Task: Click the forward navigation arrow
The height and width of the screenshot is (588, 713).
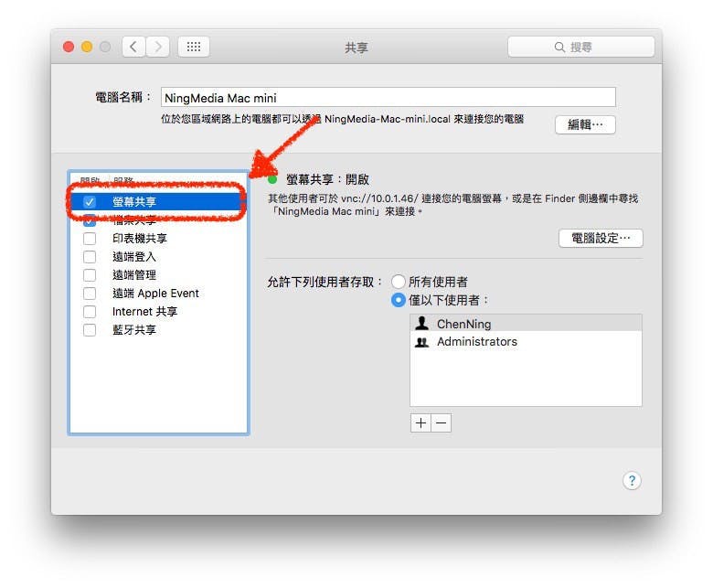Action: 158,47
